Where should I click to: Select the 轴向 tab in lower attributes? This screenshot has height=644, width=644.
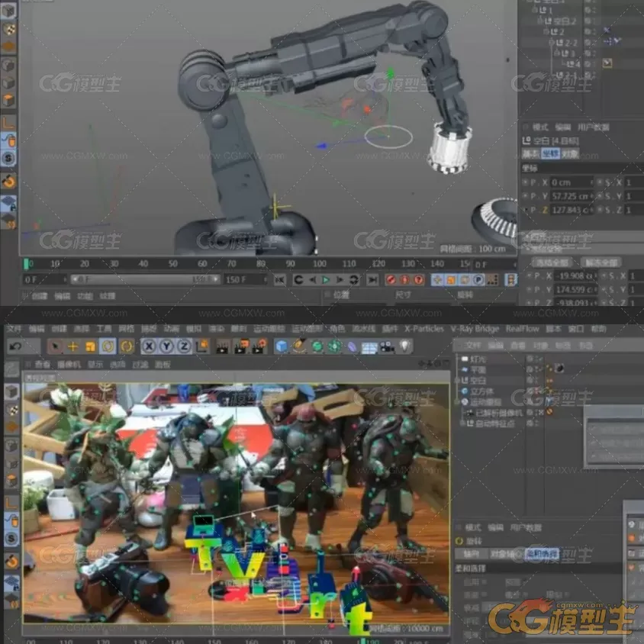click(x=471, y=554)
